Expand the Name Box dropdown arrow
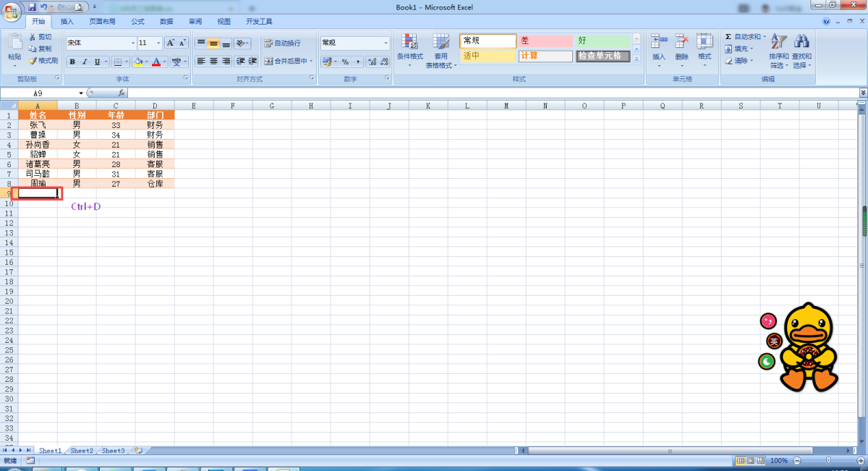 [x=81, y=93]
